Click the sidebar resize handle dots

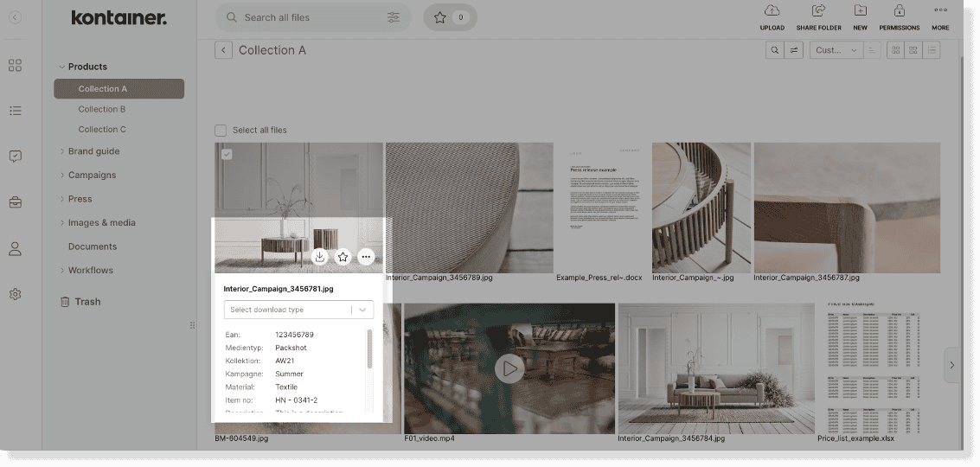193,325
